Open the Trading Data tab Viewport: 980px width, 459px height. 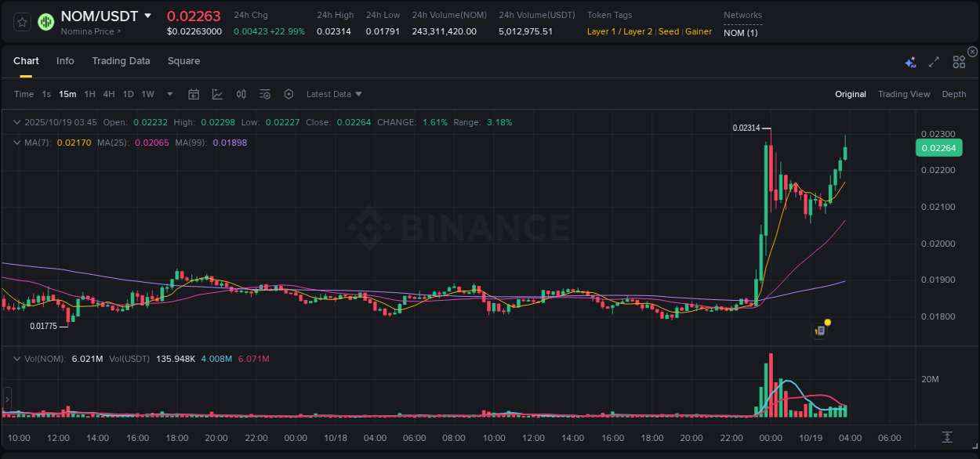tap(121, 60)
